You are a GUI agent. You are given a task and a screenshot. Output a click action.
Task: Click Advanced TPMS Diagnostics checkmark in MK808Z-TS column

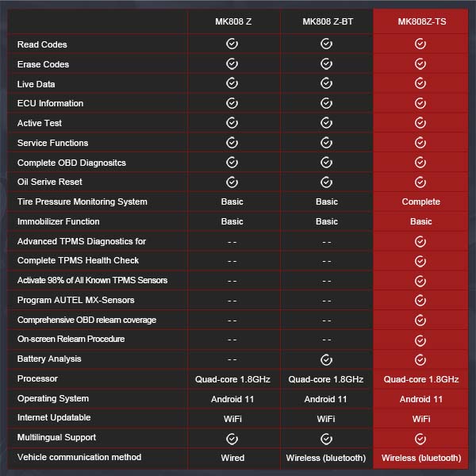420,242
